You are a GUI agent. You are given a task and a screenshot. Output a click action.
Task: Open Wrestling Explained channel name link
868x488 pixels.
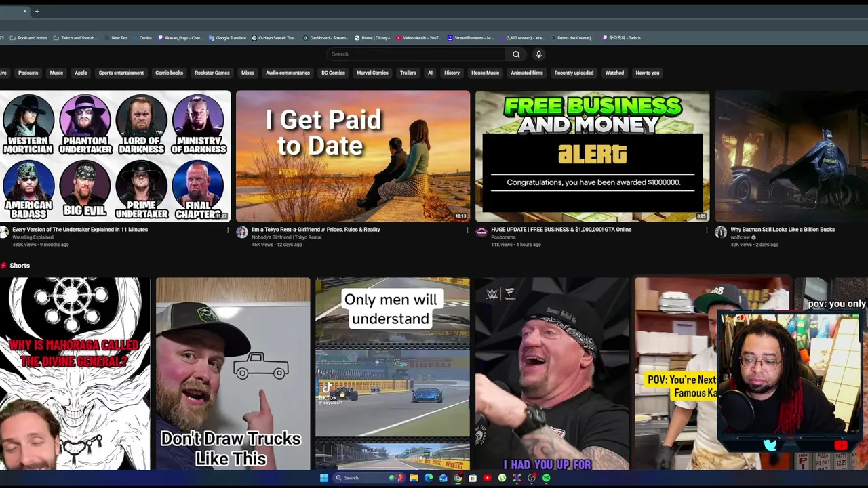[33, 237]
